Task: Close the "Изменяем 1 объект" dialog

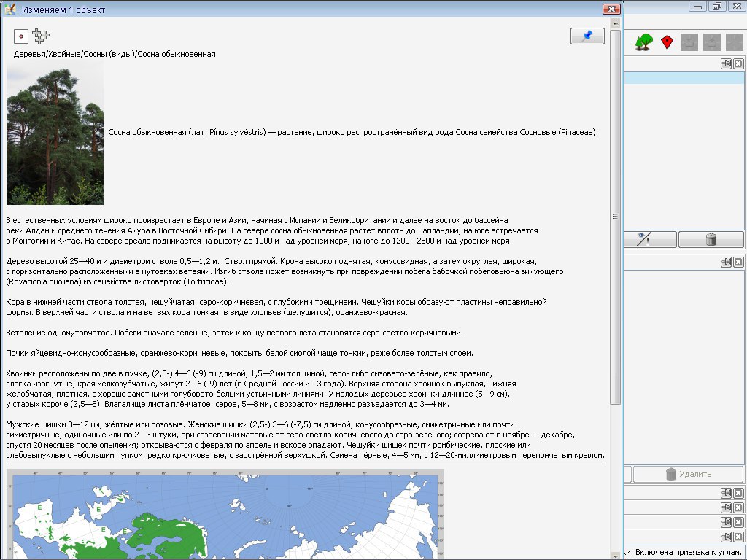Action: (611, 9)
